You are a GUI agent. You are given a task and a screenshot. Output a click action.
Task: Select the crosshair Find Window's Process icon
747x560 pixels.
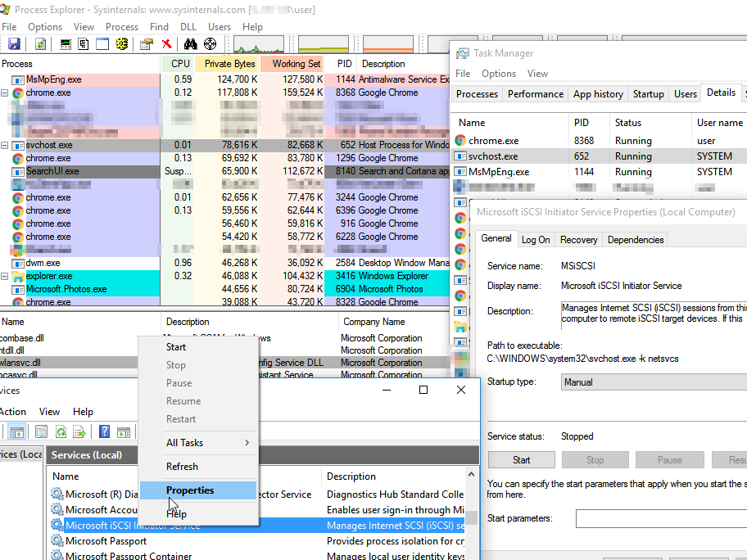[210, 44]
